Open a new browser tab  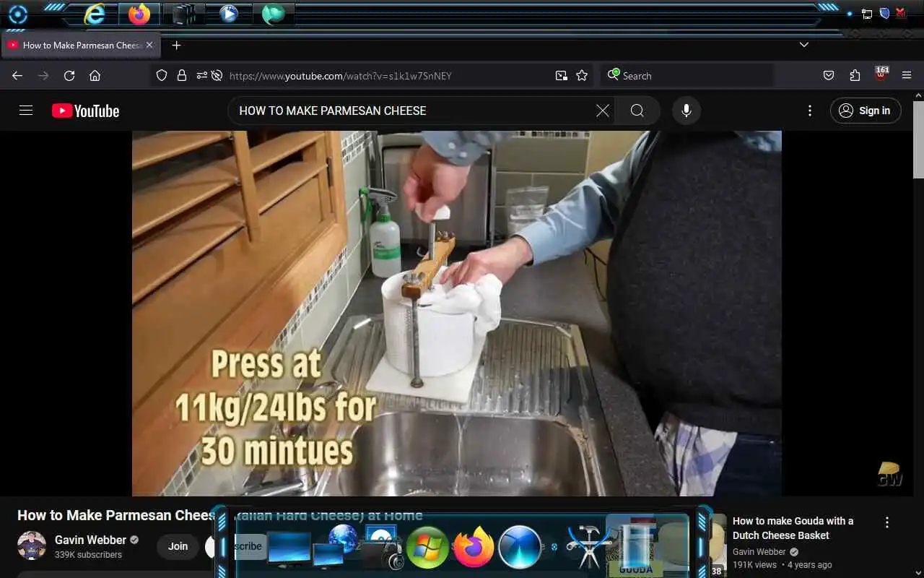176,45
